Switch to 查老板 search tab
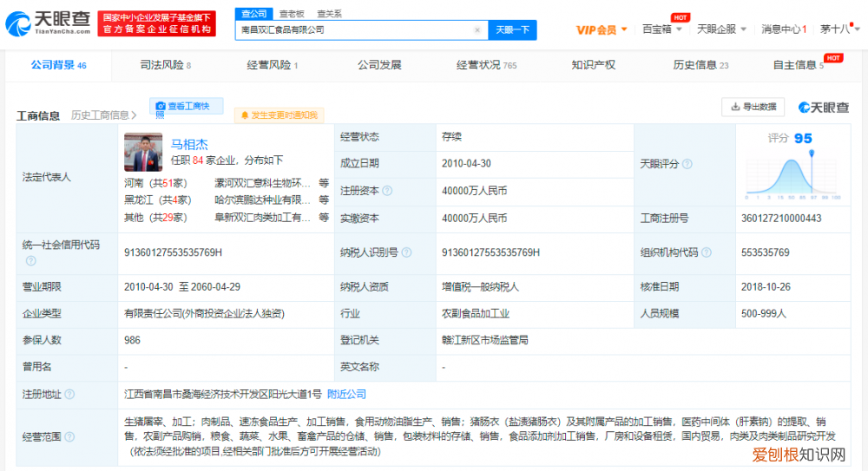Screen dimensions: 868x471 (292, 14)
